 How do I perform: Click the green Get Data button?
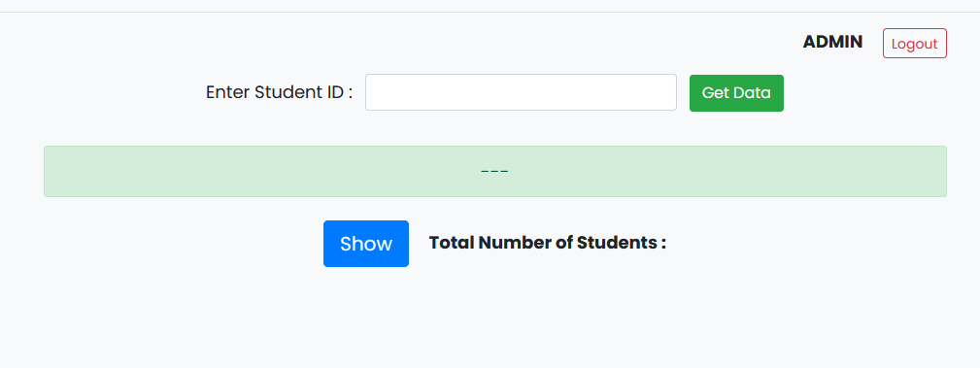(x=736, y=93)
